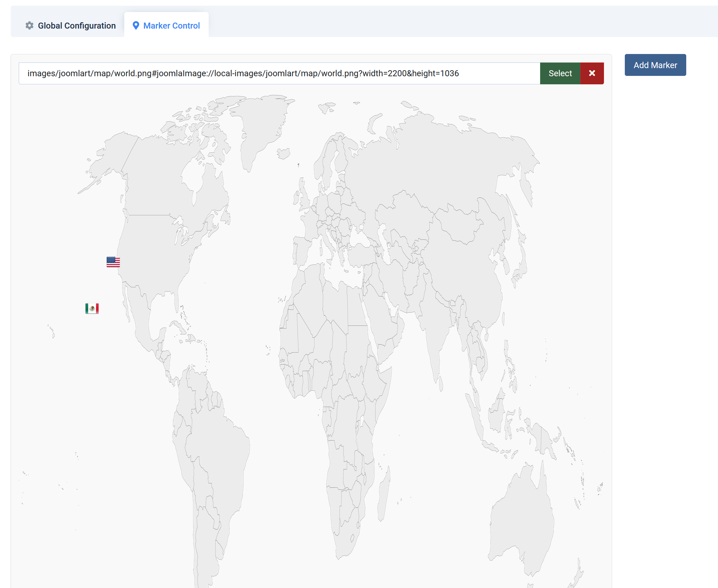The width and height of the screenshot is (718, 588).
Task: Click the Add Marker button
Action: (x=655, y=65)
